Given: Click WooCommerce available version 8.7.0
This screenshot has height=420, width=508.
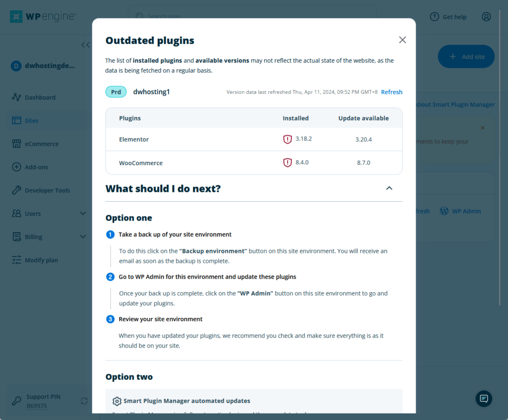Looking at the screenshot, I should (x=364, y=163).
